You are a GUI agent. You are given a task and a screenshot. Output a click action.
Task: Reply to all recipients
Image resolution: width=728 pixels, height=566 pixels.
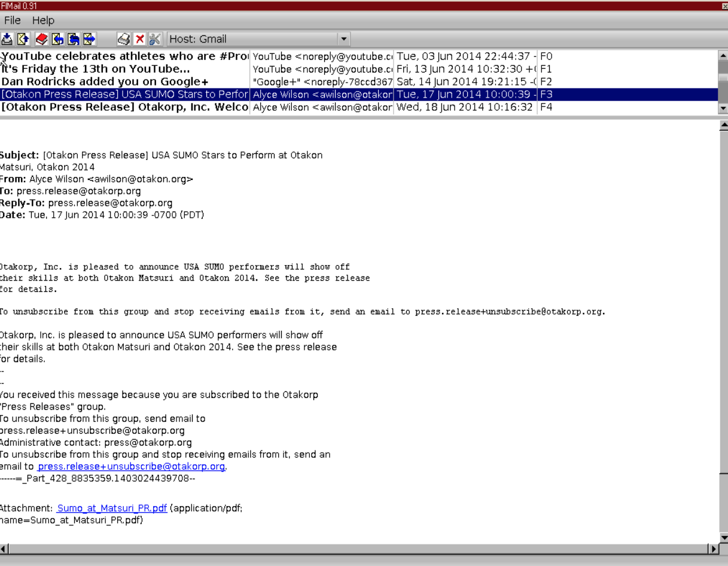(74, 38)
